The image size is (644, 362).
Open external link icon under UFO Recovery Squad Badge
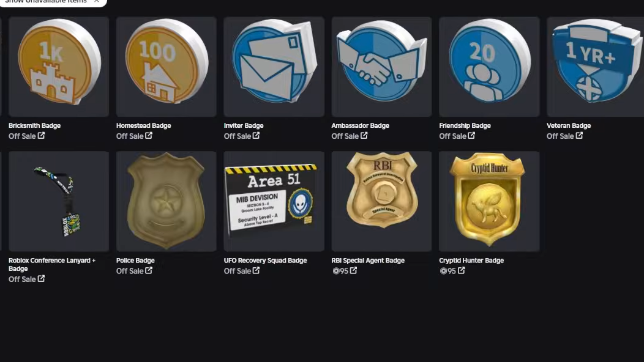(256, 270)
